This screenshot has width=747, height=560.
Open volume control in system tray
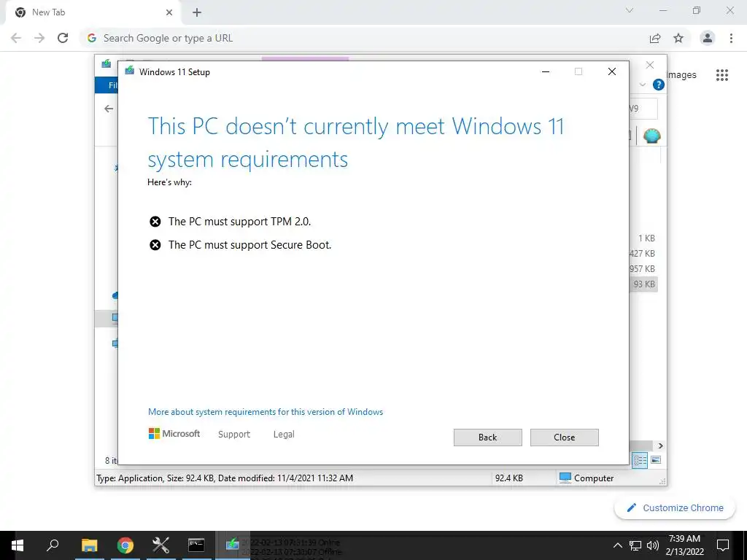[x=652, y=545]
